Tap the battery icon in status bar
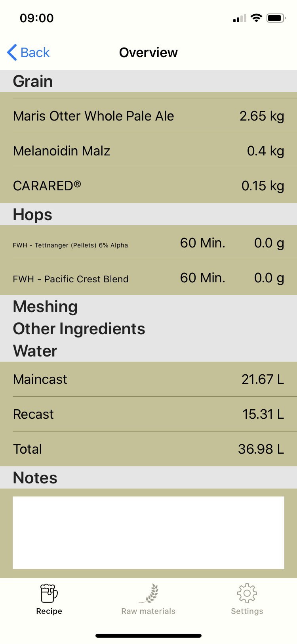Viewport: 297px width, 644px height. point(276,18)
